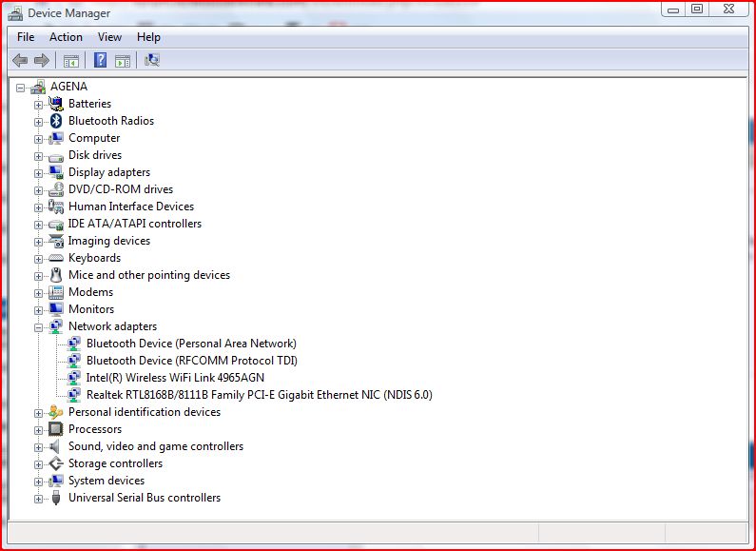Open the View menu
Screen dimensions: 756x551
[x=109, y=37]
